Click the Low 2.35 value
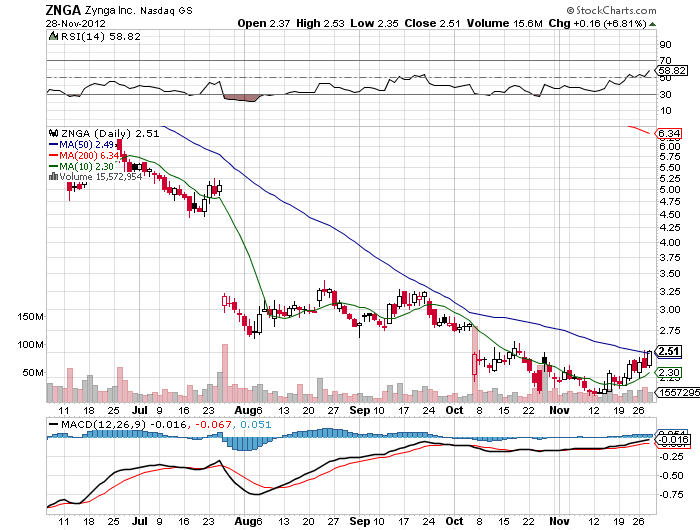The image size is (700, 530). click(x=374, y=23)
